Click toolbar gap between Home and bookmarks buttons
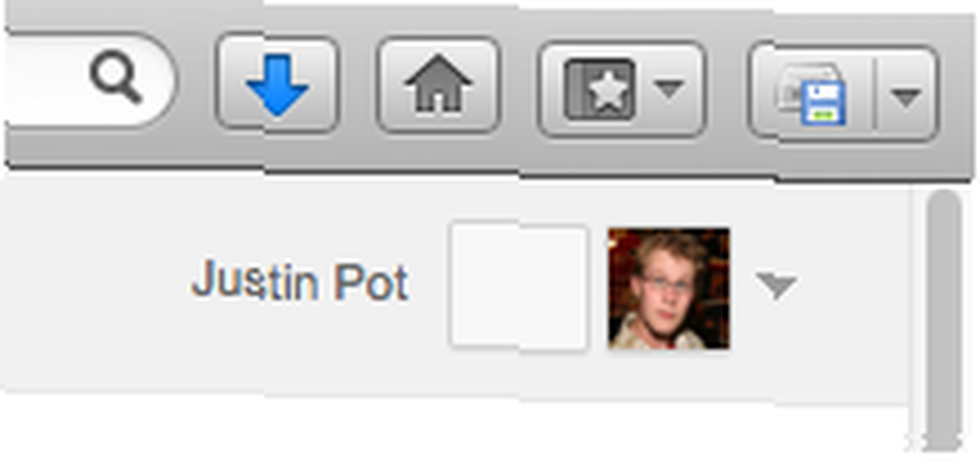 pos(518,86)
